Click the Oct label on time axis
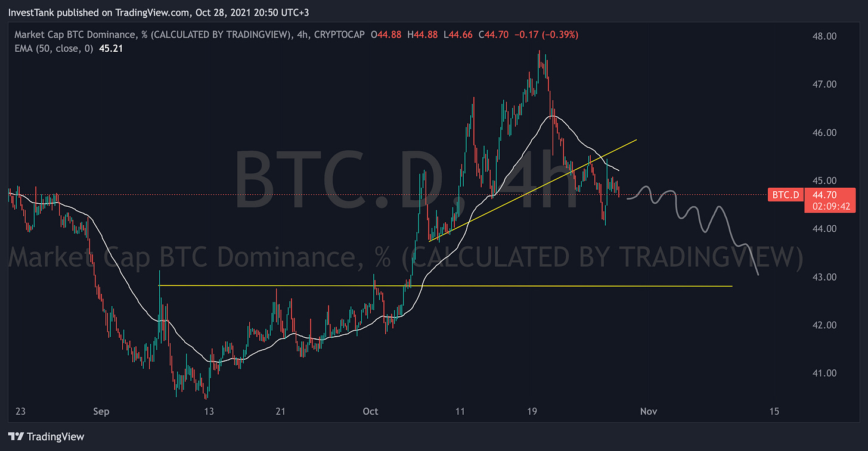 point(370,412)
